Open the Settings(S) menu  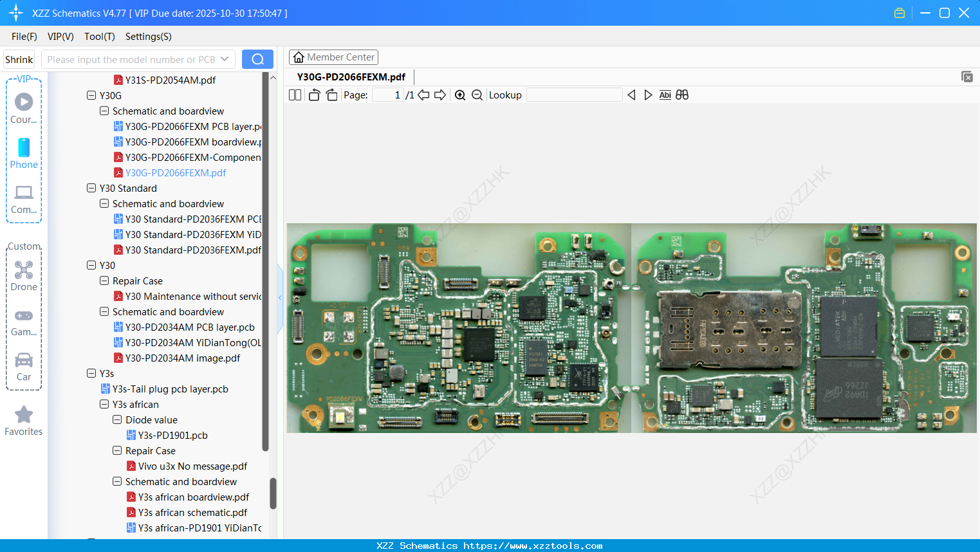pyautogui.click(x=148, y=37)
